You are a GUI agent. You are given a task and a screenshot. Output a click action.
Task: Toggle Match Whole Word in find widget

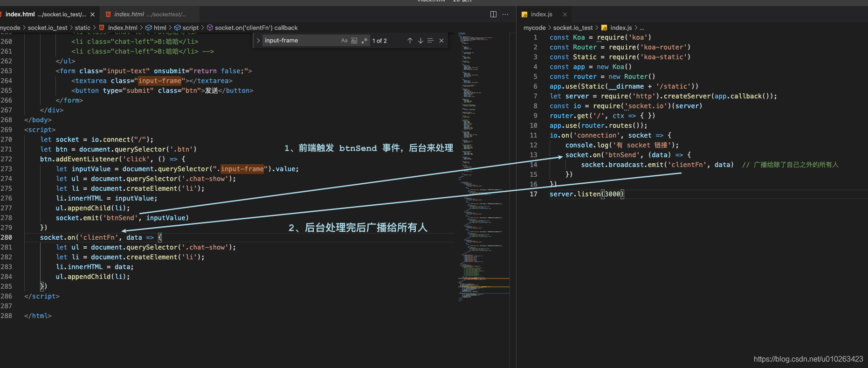click(354, 41)
